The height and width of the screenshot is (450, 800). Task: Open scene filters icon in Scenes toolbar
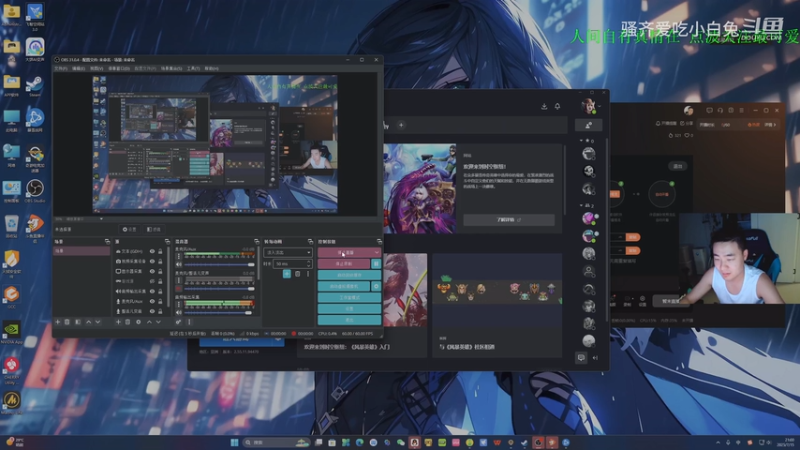point(78,322)
